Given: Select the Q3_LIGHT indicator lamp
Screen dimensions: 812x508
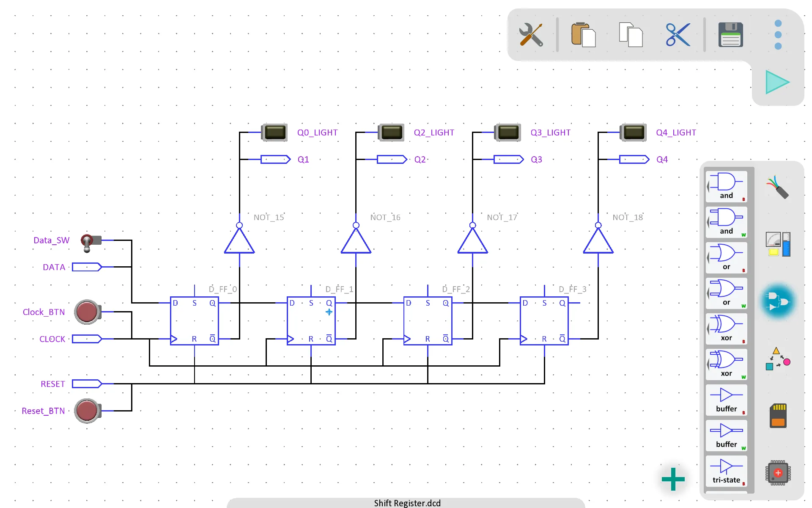Looking at the screenshot, I should (x=508, y=133).
